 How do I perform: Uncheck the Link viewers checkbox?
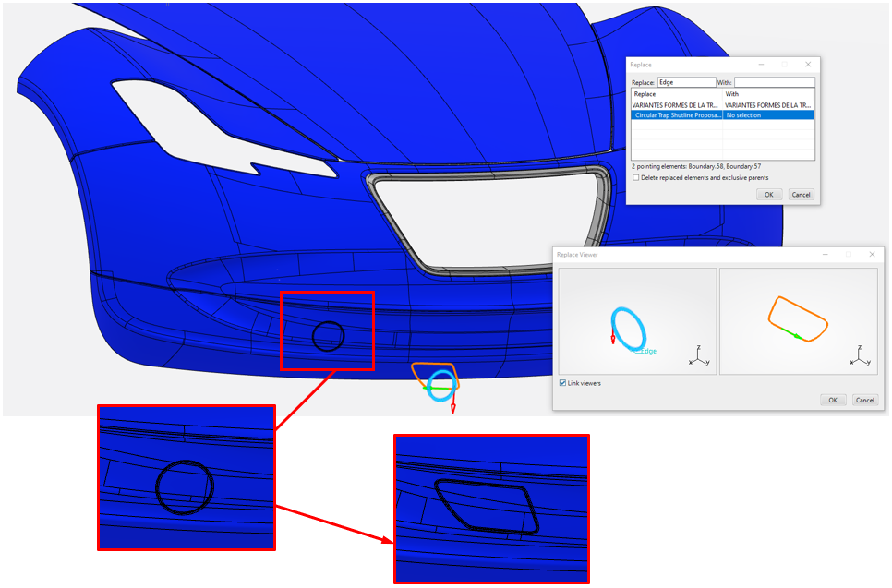click(563, 383)
